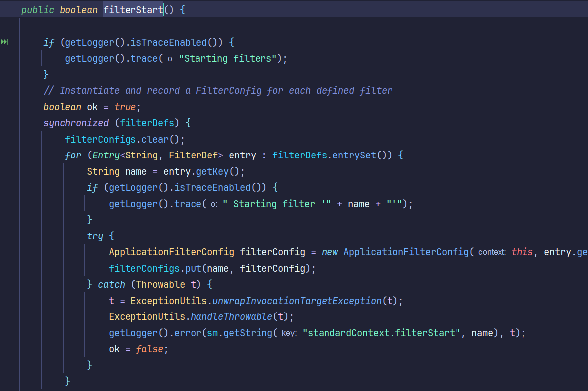Click the entrySet method call

(354, 155)
